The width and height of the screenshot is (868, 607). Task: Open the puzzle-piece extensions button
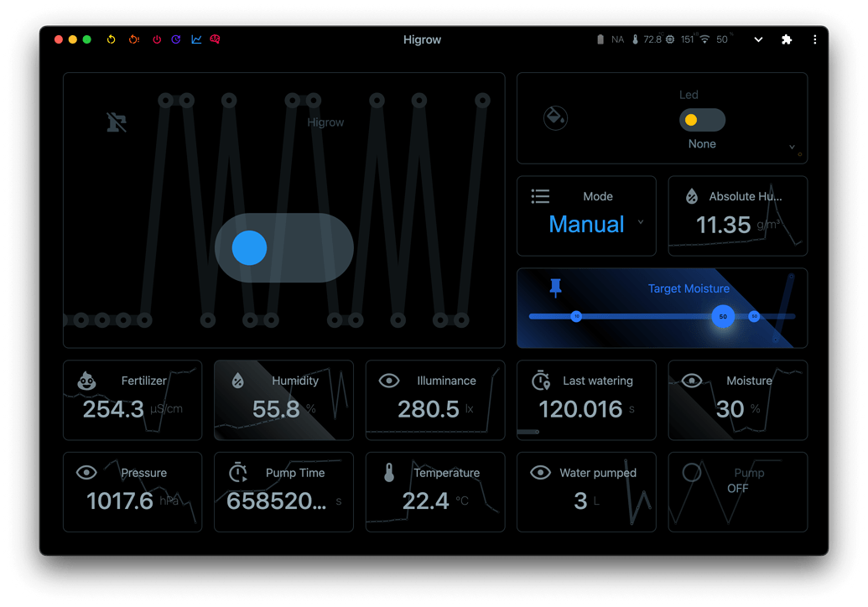click(787, 39)
